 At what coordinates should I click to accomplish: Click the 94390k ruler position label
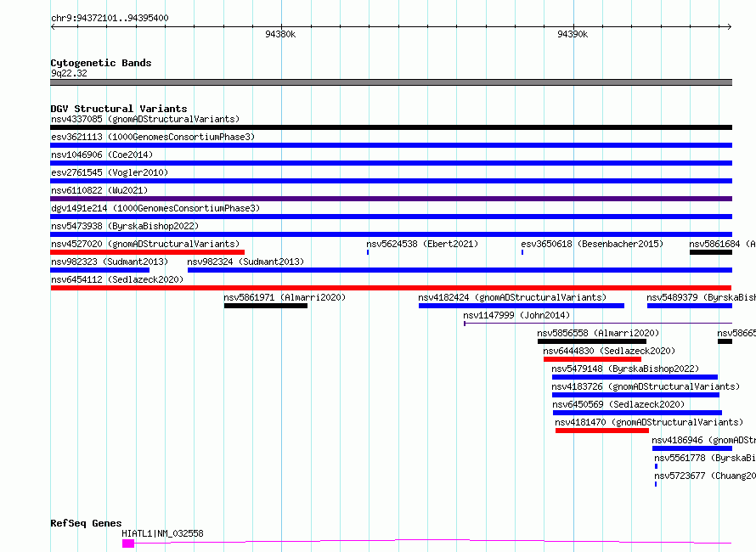pyautogui.click(x=573, y=34)
